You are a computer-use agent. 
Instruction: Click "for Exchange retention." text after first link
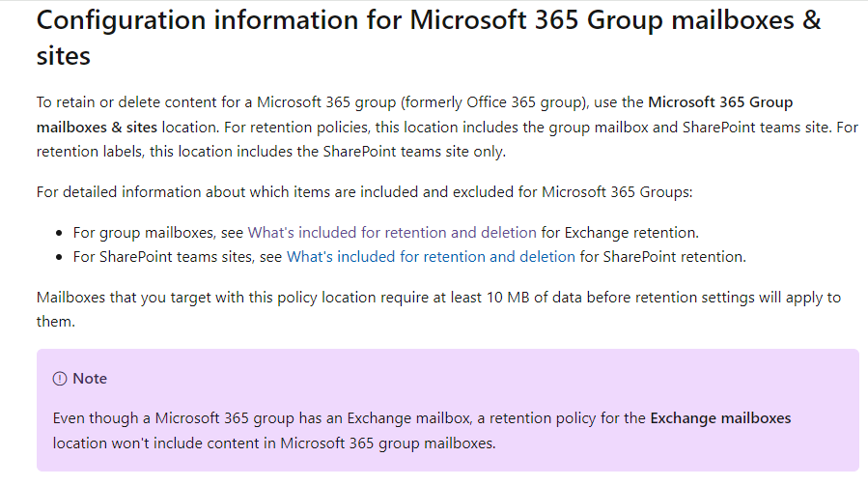620,233
